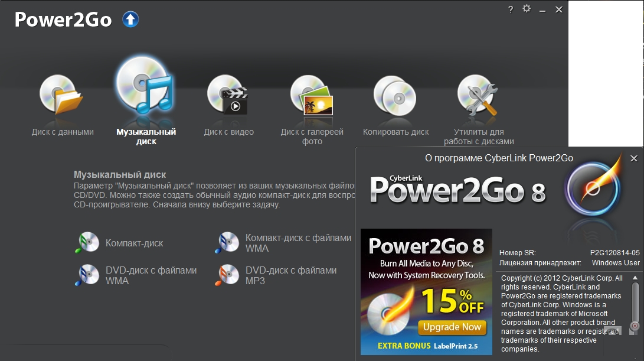Screen dimensions: 644x361
Task: Click the Power2Go 8 15% OFF banner
Action: pyautogui.click(x=426, y=291)
